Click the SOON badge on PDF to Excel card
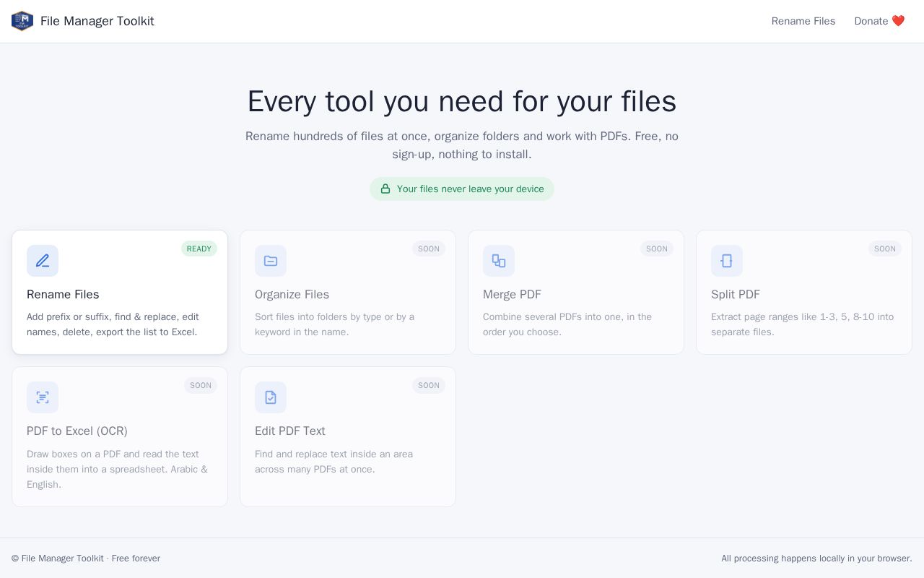 pyautogui.click(x=201, y=385)
